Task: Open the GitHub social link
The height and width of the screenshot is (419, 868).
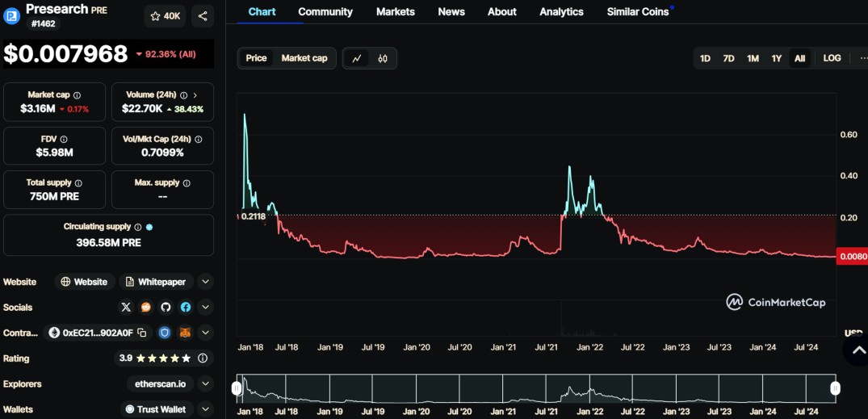Action: [166, 308]
